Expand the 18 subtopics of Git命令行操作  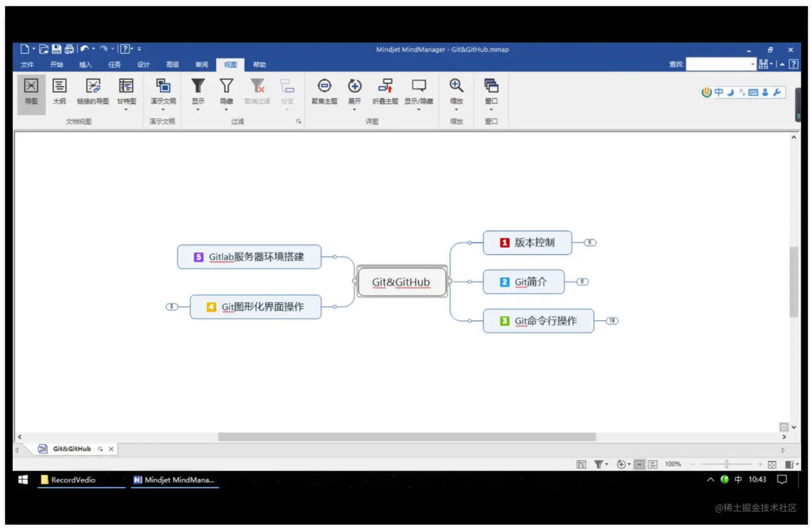612,321
